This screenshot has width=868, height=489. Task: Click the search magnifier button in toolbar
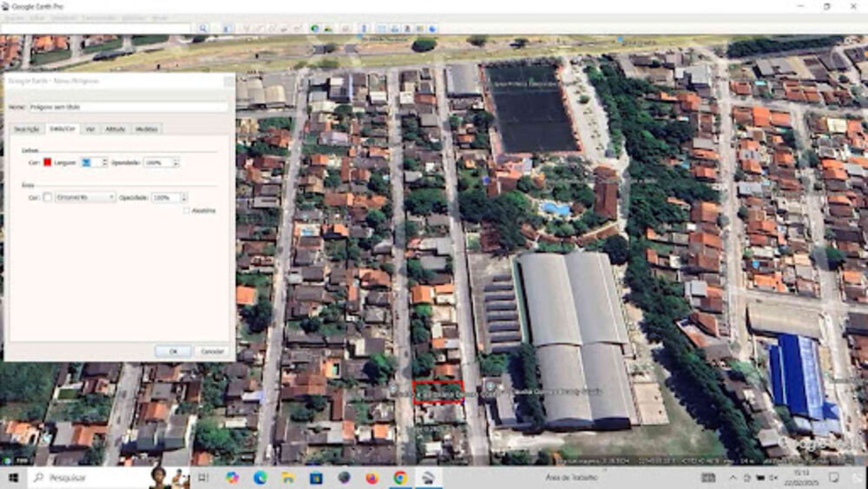click(203, 29)
